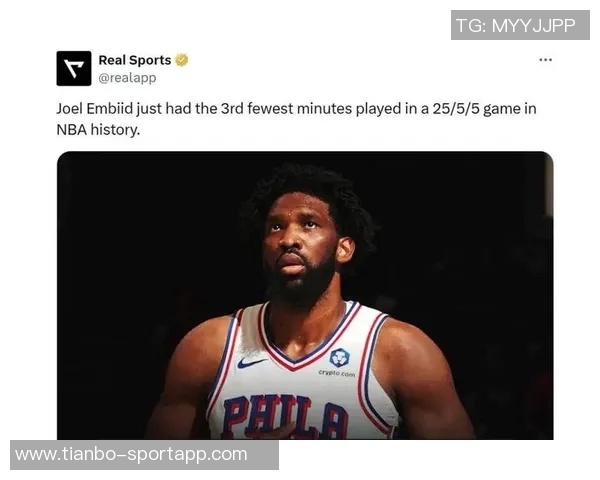Screen dimensions: 600x480
Task: Click the Nike swoosh on the jersey
Action: pyautogui.click(x=251, y=362)
